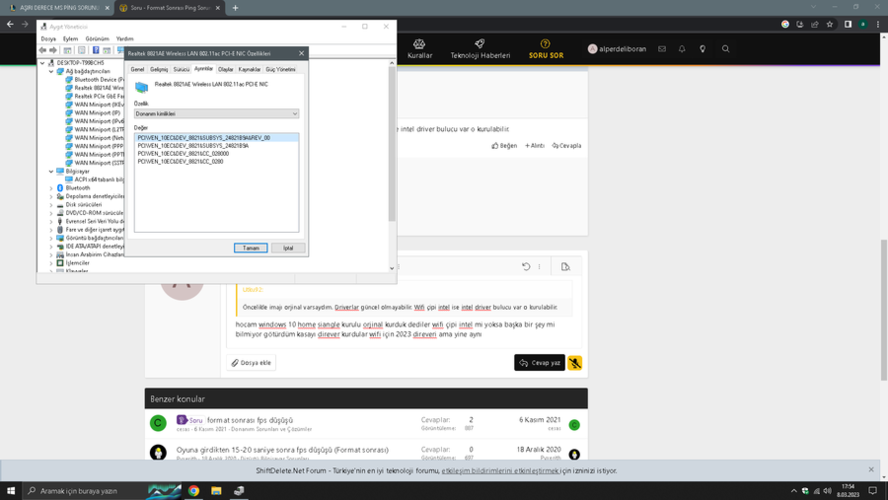Viewport: 888px width, 500px height.
Task: Bookmark page with star icon in Chrome
Action: point(830,24)
